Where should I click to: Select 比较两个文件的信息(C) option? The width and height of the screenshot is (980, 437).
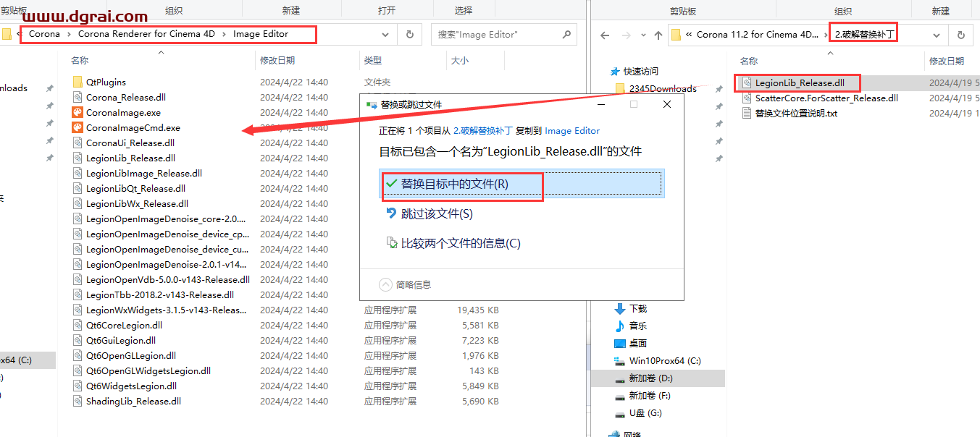point(460,243)
